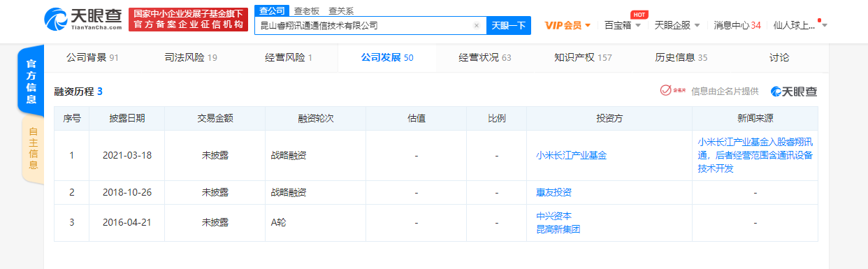Click the 融资轮次 column header
Viewport: 868px width, 269px height.
pyautogui.click(x=315, y=118)
